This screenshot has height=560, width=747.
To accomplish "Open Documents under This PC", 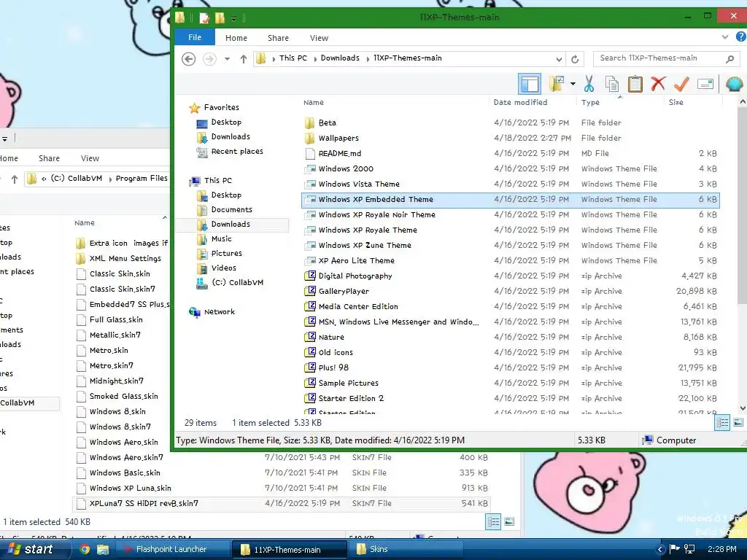I will tap(231, 209).
